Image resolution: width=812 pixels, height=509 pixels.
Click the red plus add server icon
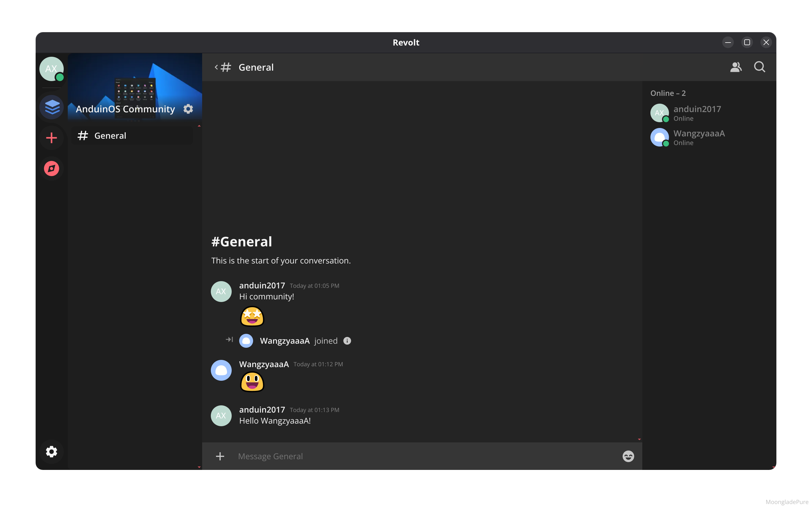pos(52,138)
